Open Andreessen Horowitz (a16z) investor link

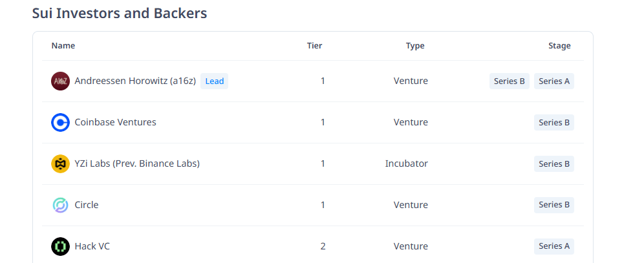tap(135, 81)
